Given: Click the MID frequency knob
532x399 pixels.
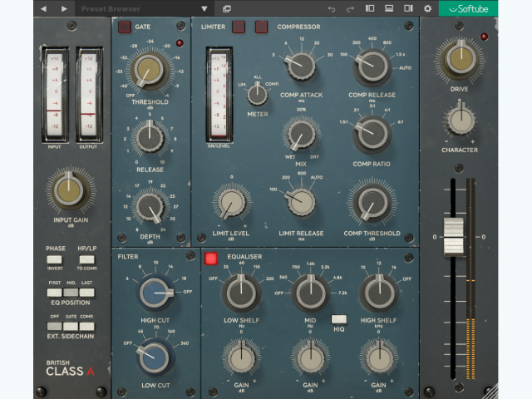Looking at the screenshot, I should click(311, 293).
